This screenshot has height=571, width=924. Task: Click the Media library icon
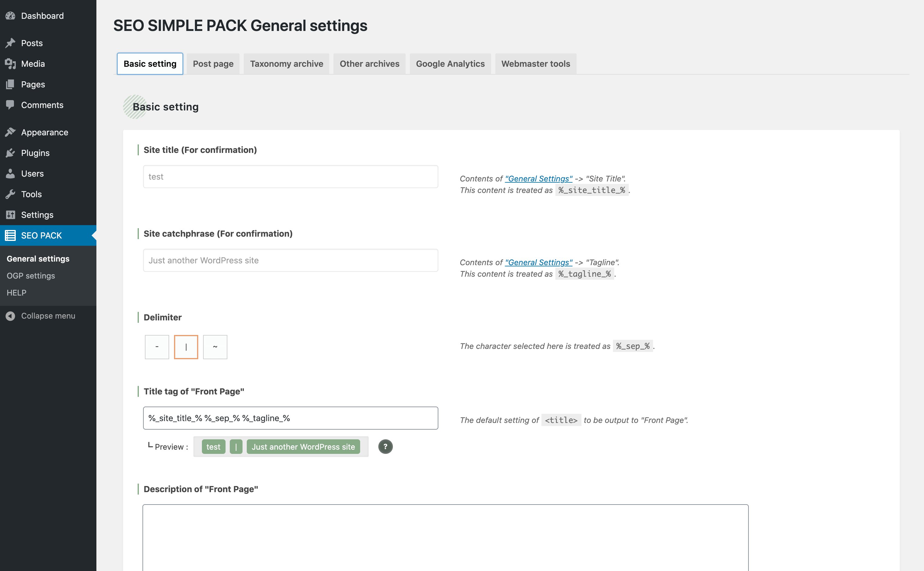[11, 64]
